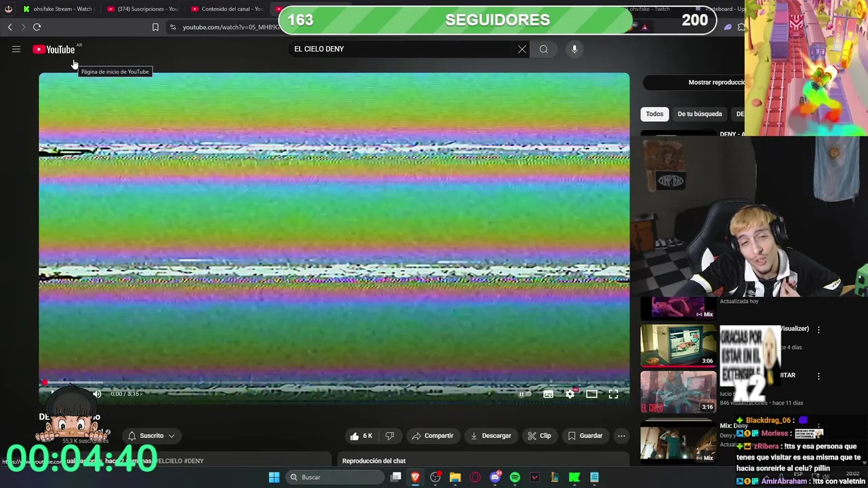Image resolution: width=868 pixels, height=488 pixels.
Task: Open Kick app on taskbar
Action: (574, 477)
